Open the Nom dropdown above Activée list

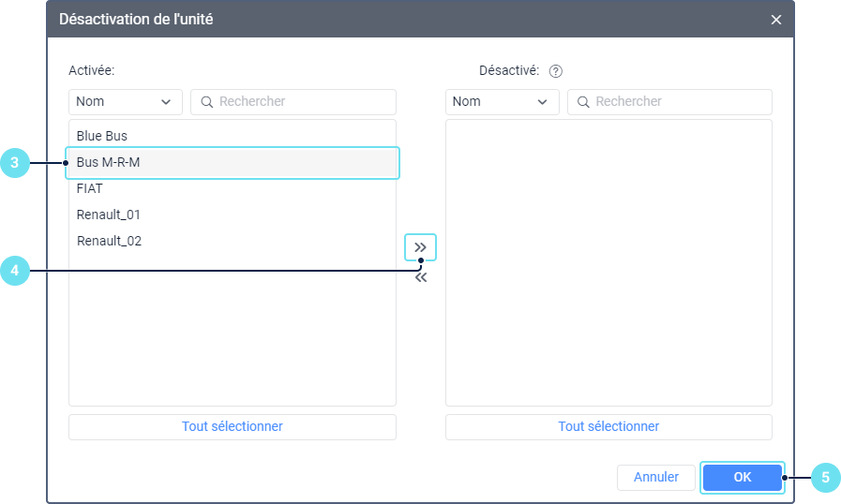[126, 102]
